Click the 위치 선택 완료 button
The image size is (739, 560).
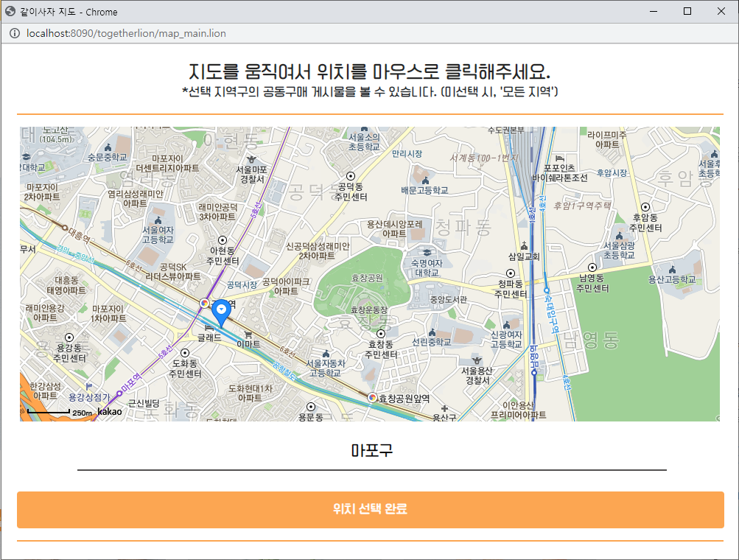pos(370,509)
